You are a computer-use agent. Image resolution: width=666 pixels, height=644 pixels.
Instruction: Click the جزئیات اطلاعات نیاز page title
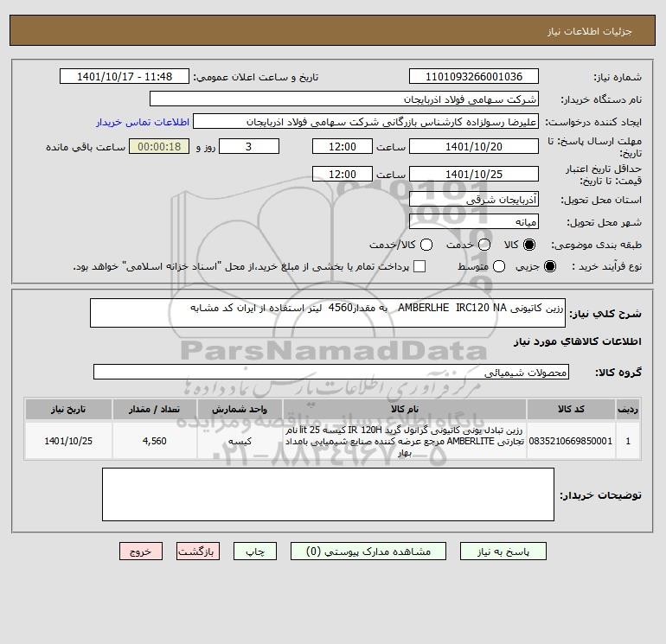pos(590,31)
